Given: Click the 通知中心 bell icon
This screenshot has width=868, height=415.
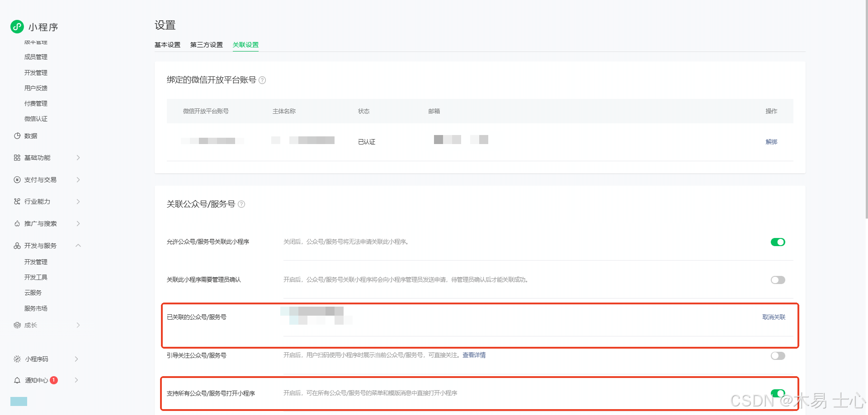Looking at the screenshot, I should point(17,380).
